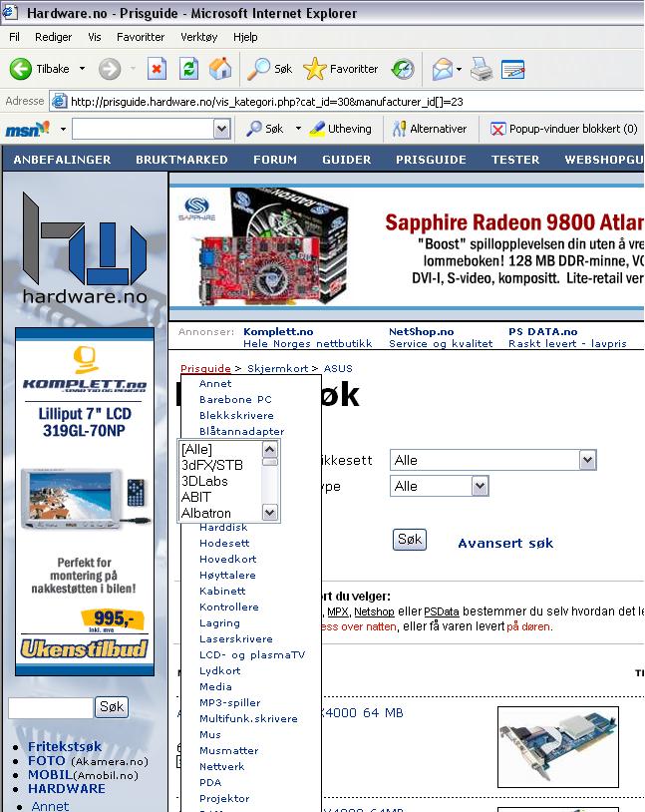
Task: Click the graphics card product thumbnail
Action: point(558,746)
